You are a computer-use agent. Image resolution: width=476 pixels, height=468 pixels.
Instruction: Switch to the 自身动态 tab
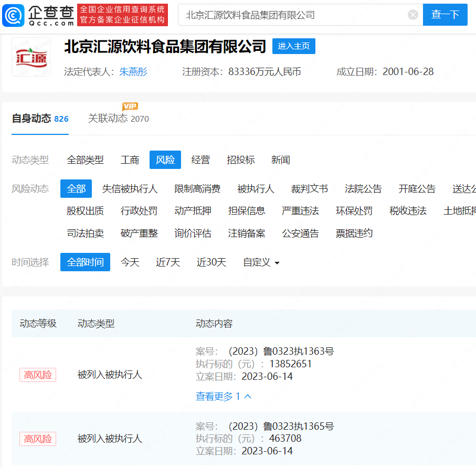click(40, 119)
